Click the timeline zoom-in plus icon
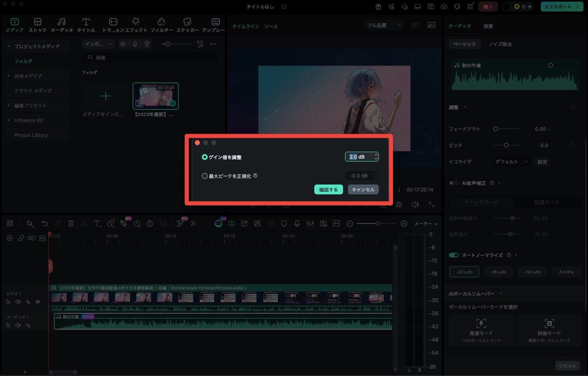Viewport: 588px width, 376px height. tap(404, 223)
